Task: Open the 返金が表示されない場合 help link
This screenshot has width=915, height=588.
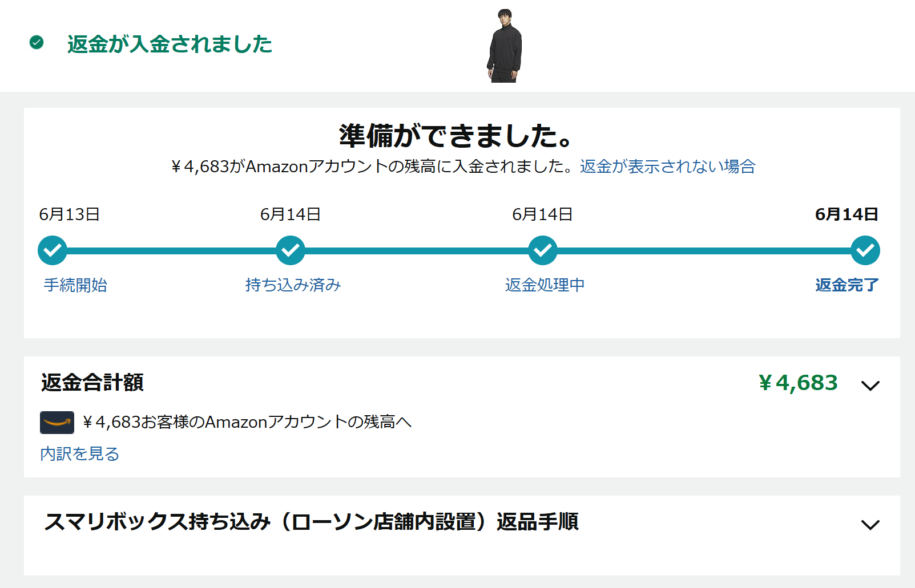Action: pyautogui.click(x=667, y=167)
